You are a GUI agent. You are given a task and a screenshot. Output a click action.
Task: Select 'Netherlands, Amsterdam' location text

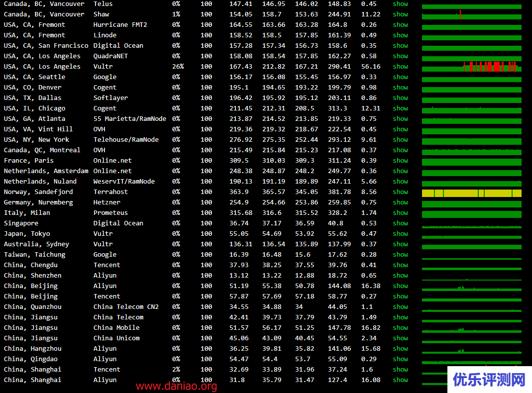[46, 171]
